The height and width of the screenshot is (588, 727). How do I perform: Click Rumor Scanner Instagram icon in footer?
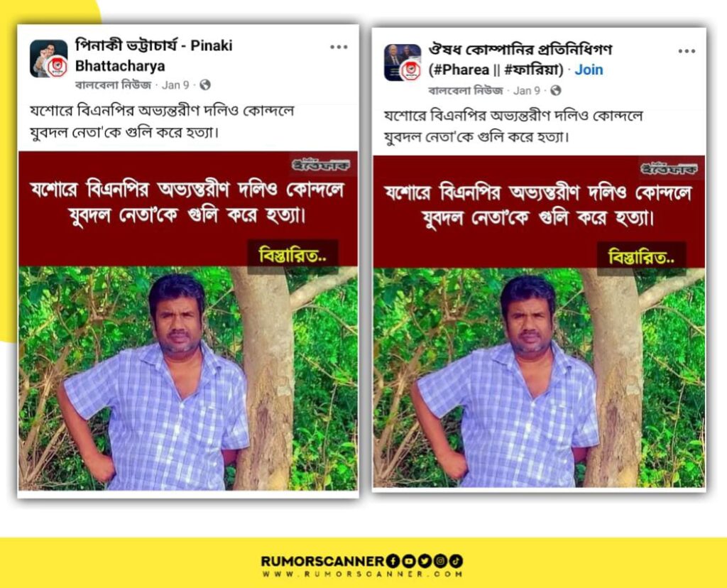[x=440, y=561]
